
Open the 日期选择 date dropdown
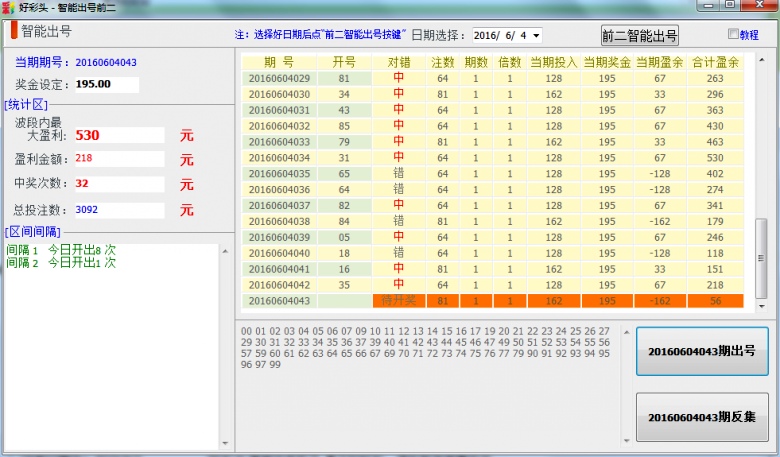537,35
